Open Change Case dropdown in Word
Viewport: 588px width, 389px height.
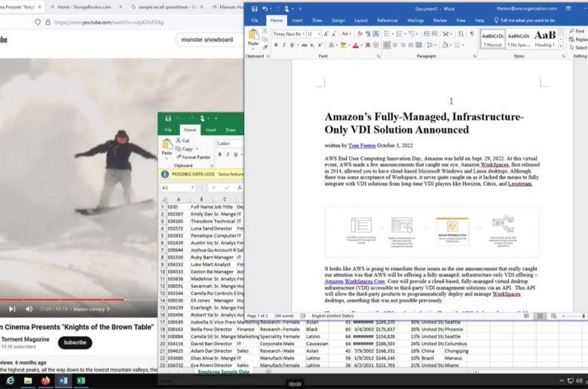[346, 34]
